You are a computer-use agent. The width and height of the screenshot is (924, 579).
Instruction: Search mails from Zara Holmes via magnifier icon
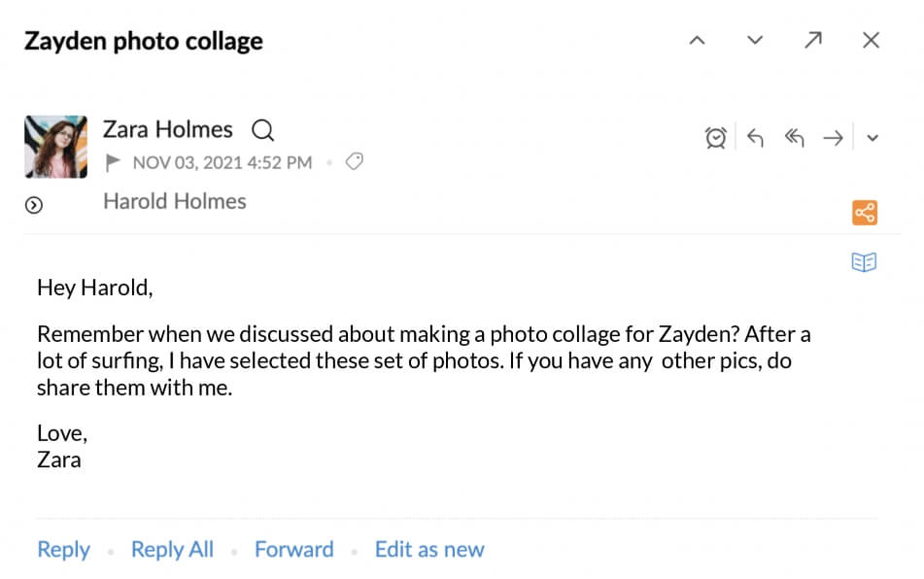tap(263, 129)
